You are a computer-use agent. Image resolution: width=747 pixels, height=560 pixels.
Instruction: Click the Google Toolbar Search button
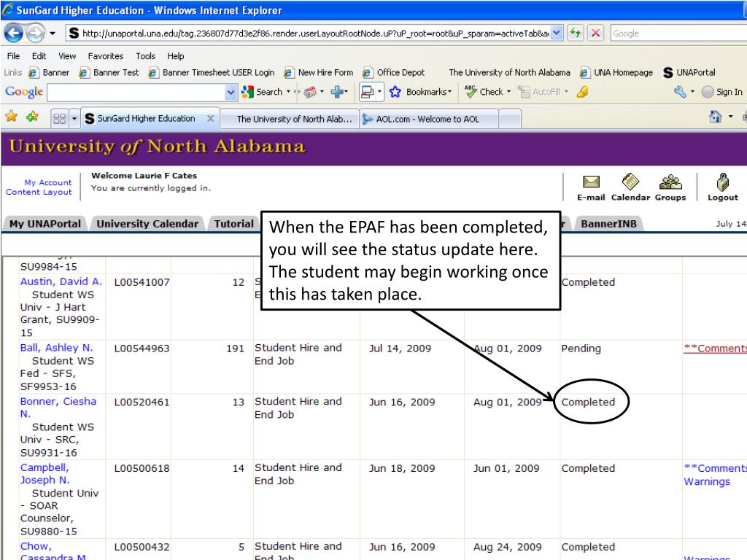point(263,92)
